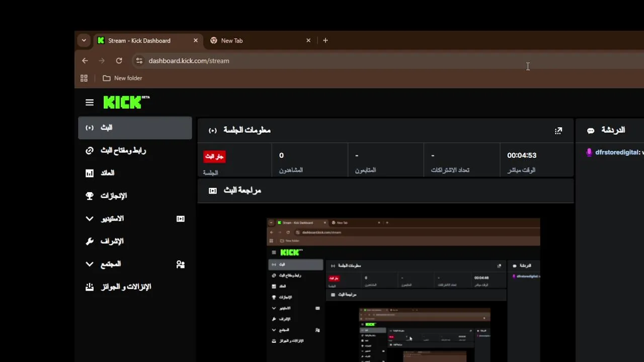Viewport: 644px width, 362px height.
Task: Click the bar chart icon beside العائد
Action: (90, 173)
